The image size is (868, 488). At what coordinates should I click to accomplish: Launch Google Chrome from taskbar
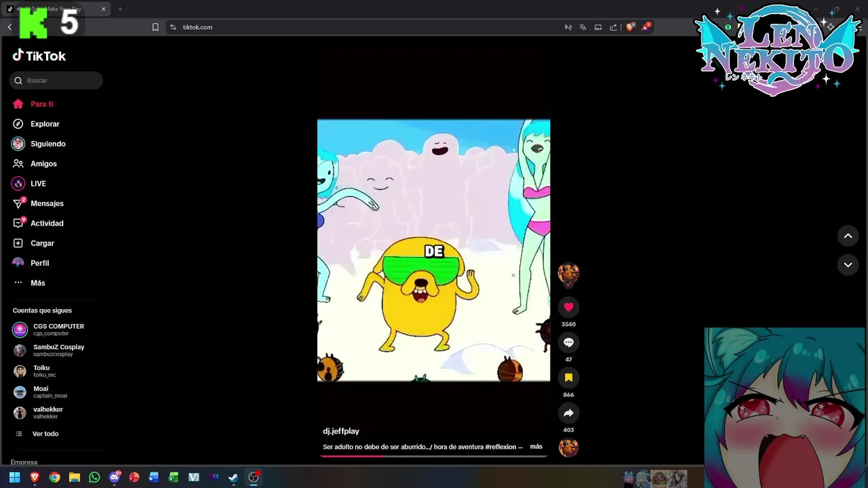click(x=54, y=477)
